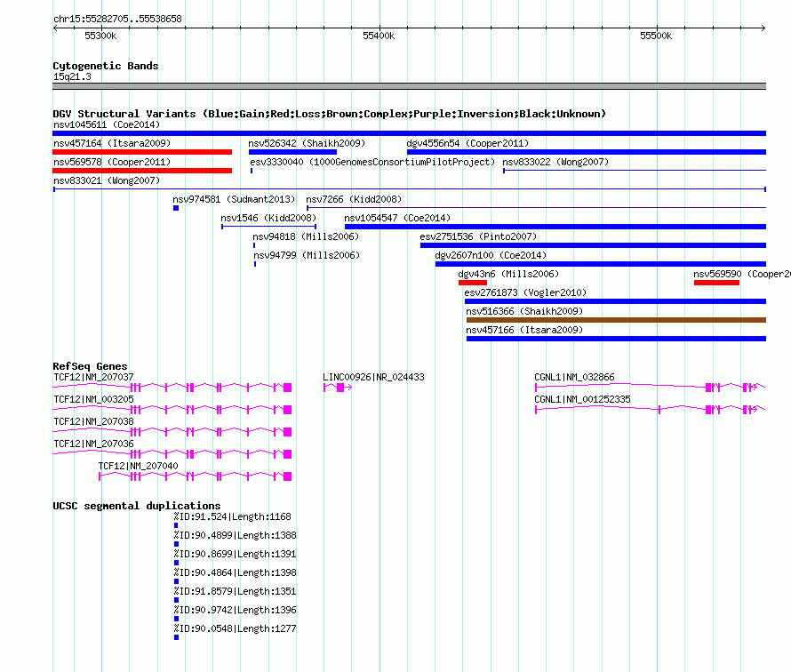Select the 55300k ruler tick label

[100, 36]
